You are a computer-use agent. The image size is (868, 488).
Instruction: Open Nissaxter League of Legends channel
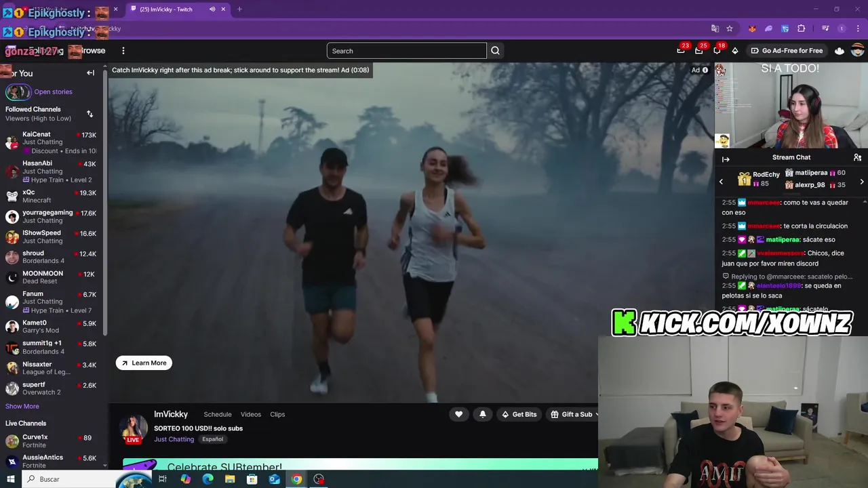[x=52, y=368]
